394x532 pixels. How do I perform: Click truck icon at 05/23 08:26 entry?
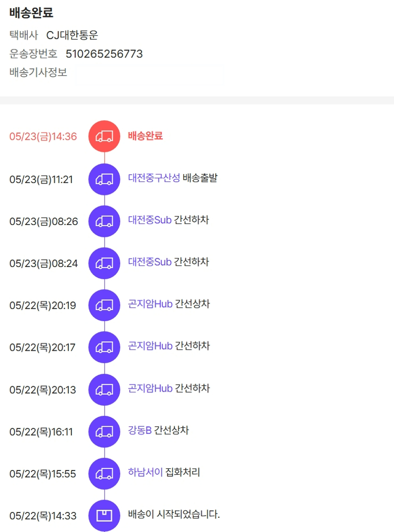(x=104, y=221)
